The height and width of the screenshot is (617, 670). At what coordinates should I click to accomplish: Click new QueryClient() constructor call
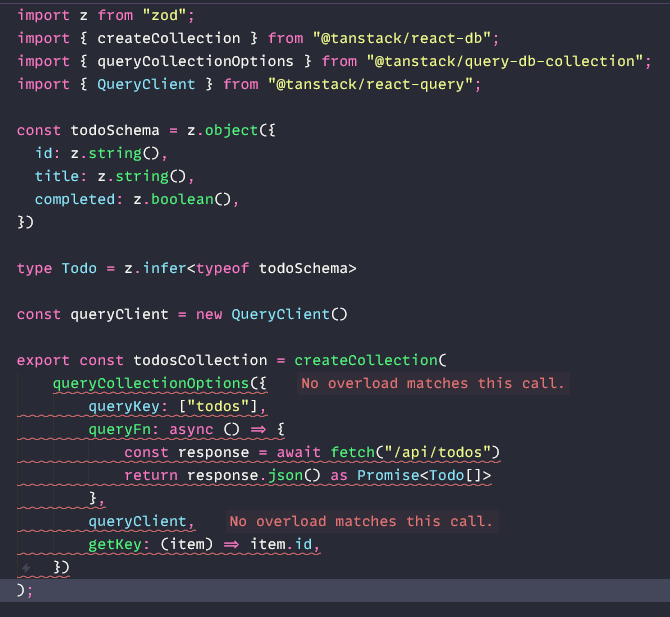click(272, 315)
